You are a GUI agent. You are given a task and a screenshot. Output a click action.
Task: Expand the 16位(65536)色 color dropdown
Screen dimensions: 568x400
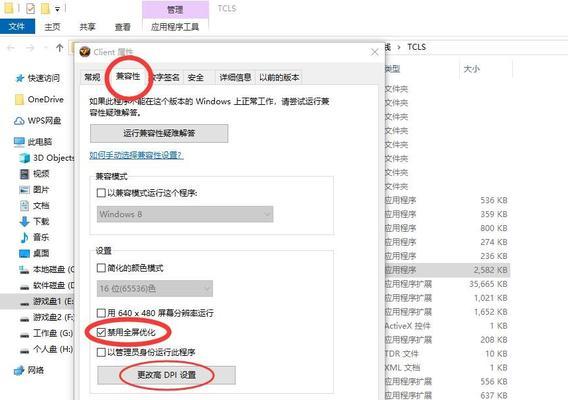[x=155, y=289]
